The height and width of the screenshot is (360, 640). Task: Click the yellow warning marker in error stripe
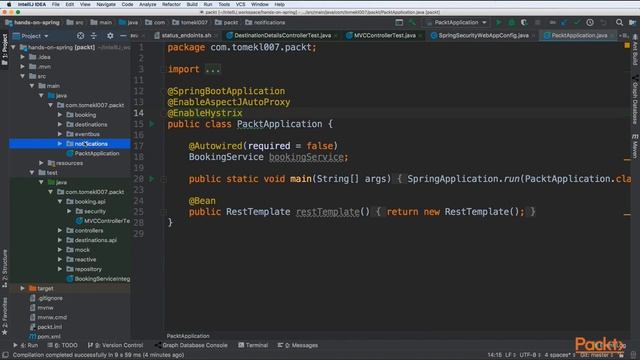coord(627,45)
